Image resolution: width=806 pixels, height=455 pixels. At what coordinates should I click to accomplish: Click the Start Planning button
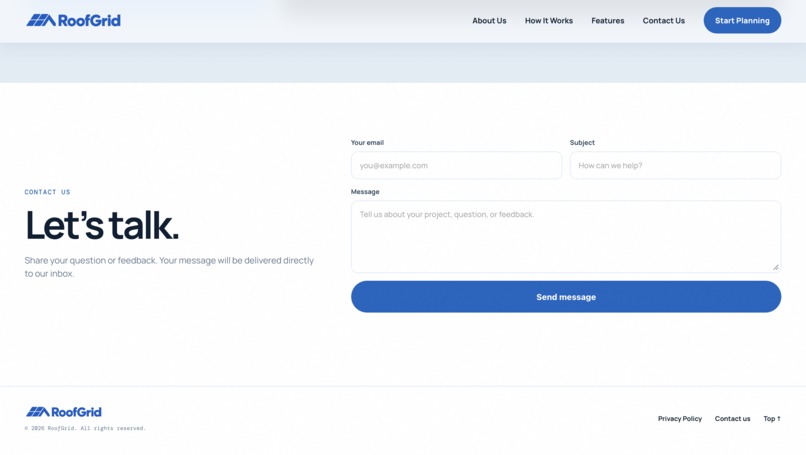742,21
